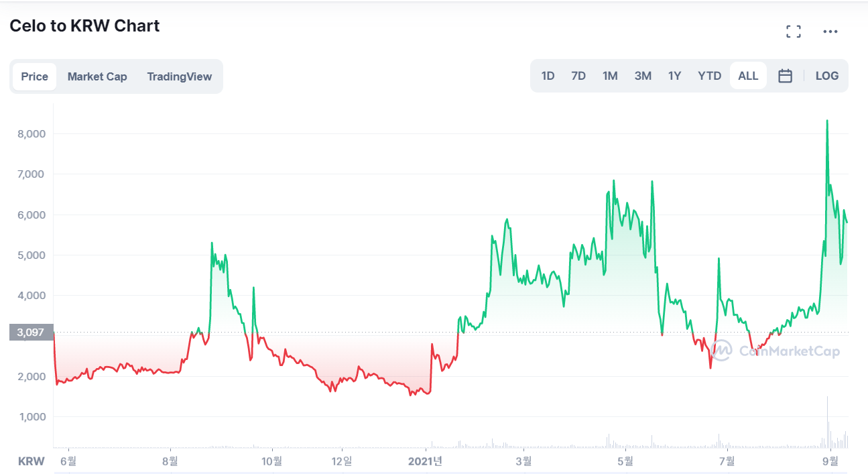This screenshot has width=868, height=474.
Task: Click the highest price peak on chart
Action: (x=827, y=121)
